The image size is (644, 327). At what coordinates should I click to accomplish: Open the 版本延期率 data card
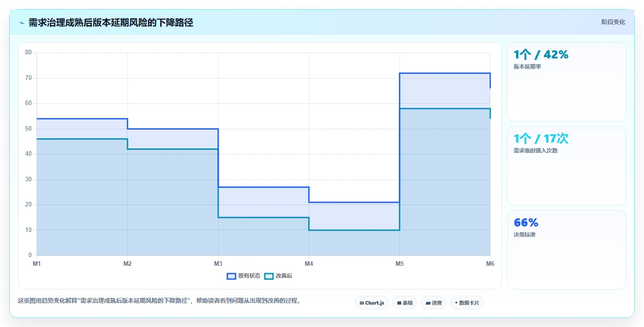click(566, 82)
